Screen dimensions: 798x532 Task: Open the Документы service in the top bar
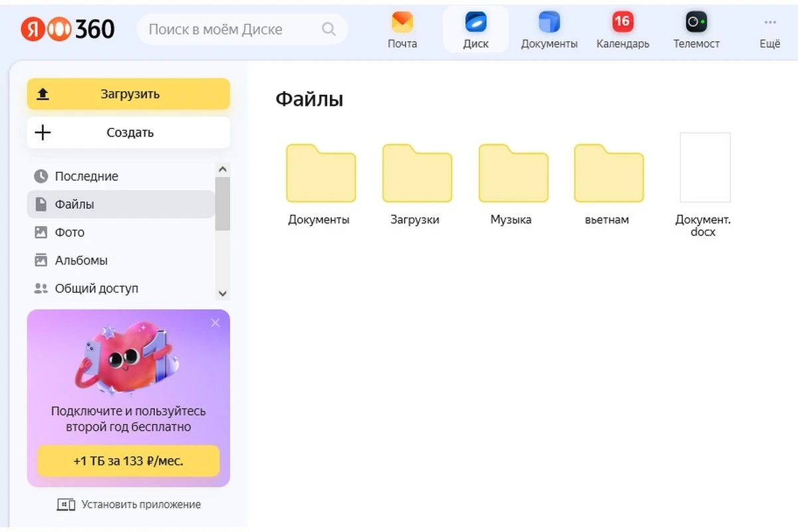[x=549, y=31]
